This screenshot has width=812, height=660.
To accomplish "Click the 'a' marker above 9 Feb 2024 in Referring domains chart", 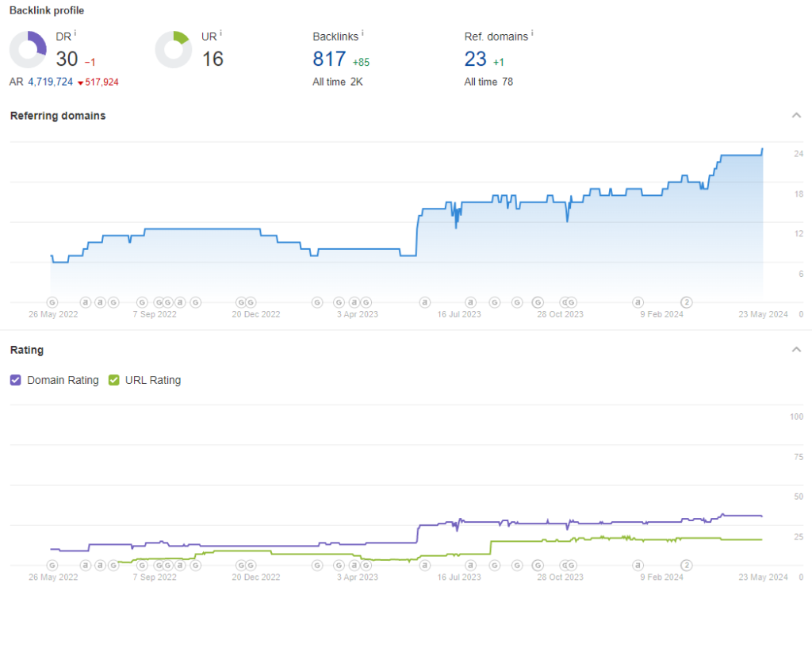I will [x=638, y=302].
